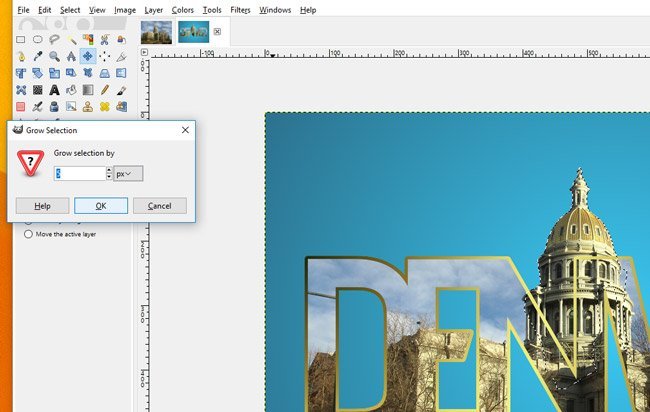Screen dimensions: 650x412
Task: Select the Airbrush tool
Action: (38, 107)
